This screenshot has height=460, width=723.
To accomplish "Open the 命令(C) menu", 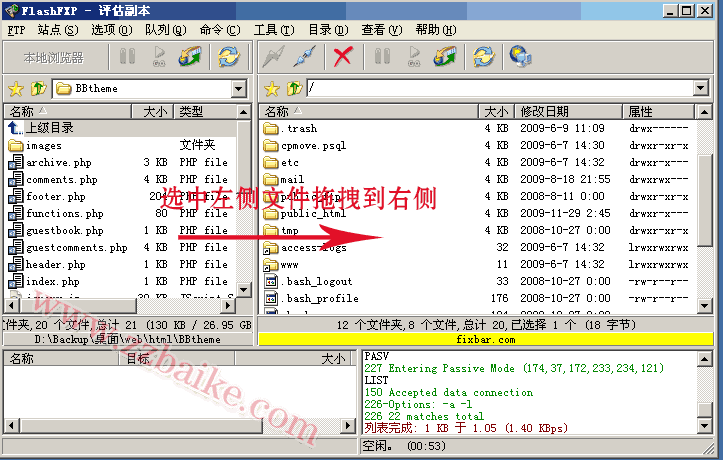I will (x=219, y=30).
